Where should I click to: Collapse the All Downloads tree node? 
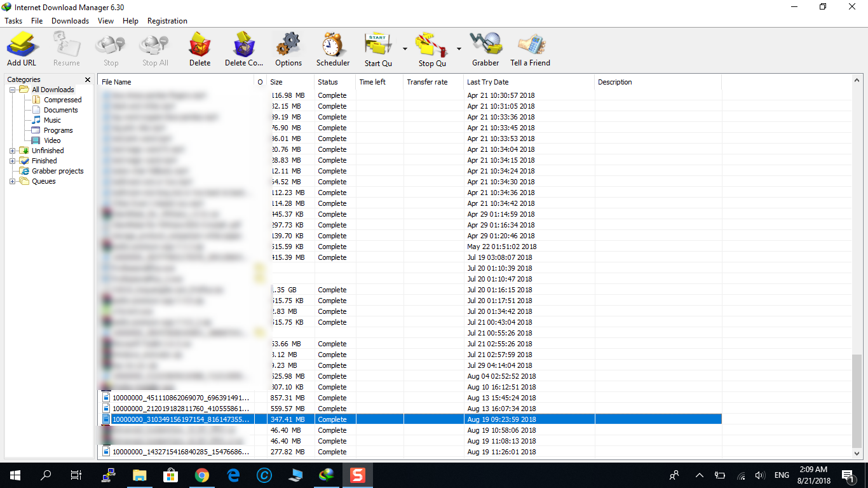tap(13, 90)
